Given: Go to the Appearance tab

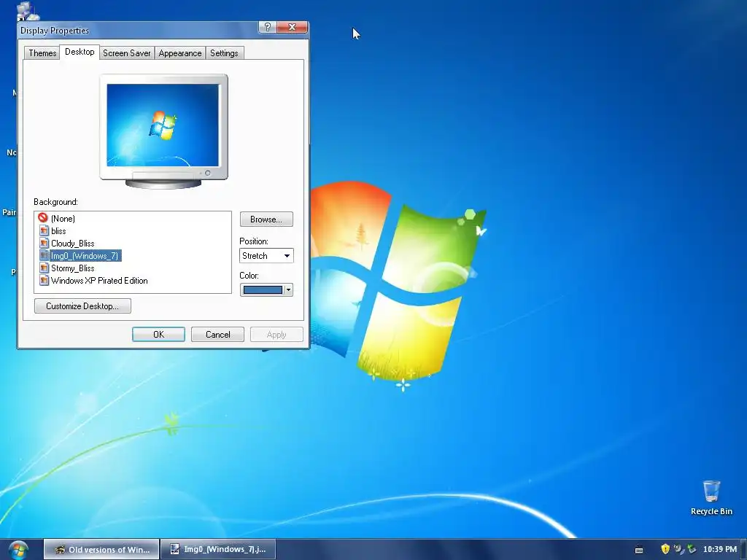Looking at the screenshot, I should tap(180, 52).
